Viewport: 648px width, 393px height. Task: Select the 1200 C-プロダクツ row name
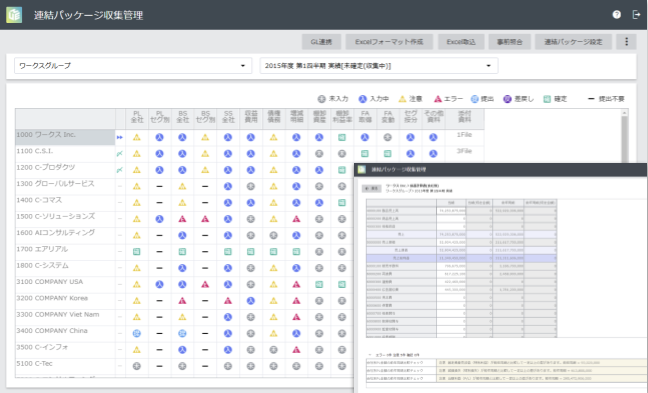[46, 167]
